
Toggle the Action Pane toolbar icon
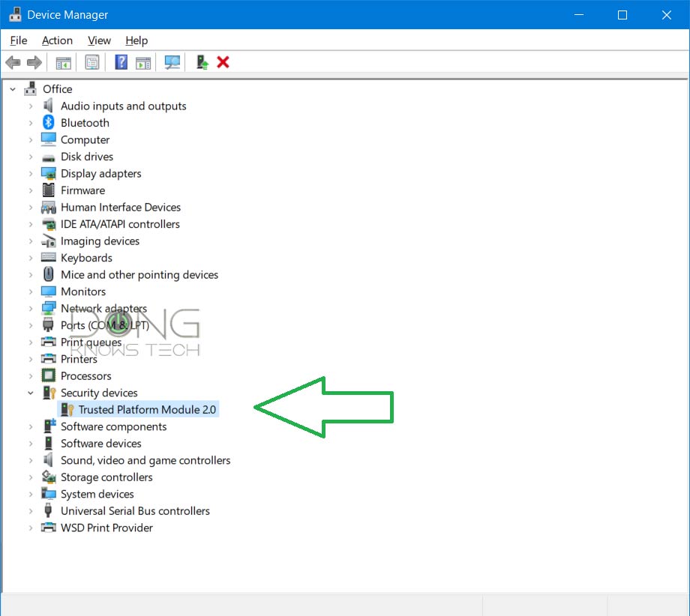(143, 63)
